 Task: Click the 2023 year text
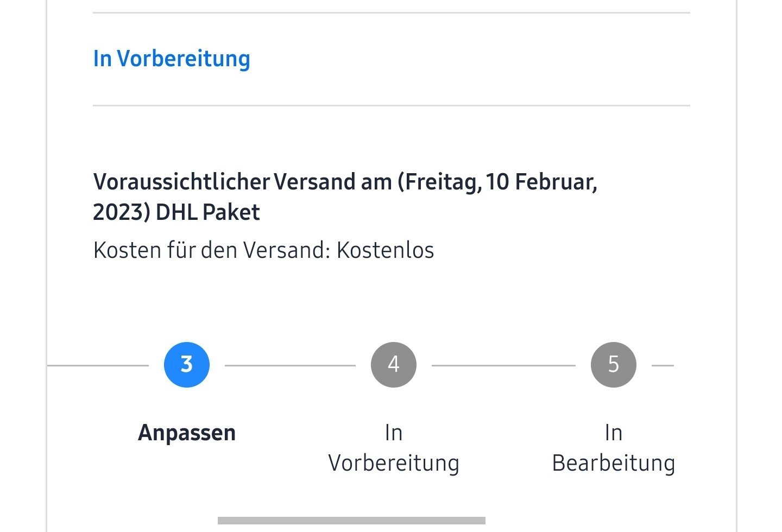(119, 212)
